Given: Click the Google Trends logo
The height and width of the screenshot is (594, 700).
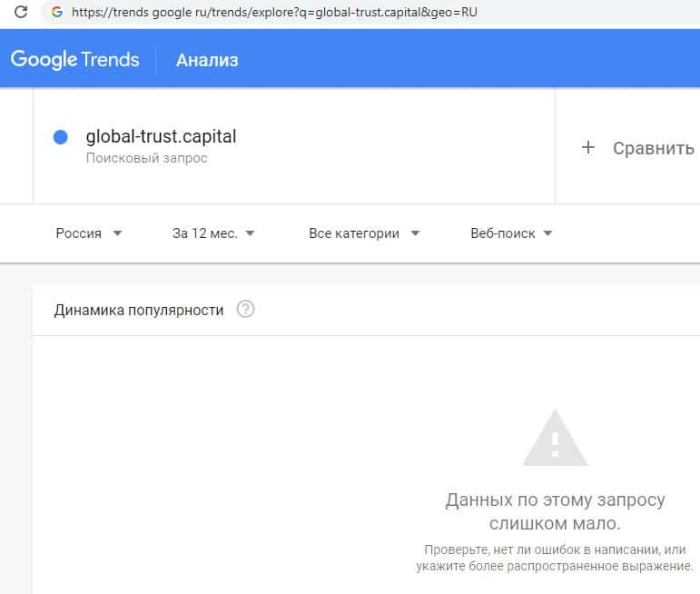Looking at the screenshot, I should [x=75, y=61].
